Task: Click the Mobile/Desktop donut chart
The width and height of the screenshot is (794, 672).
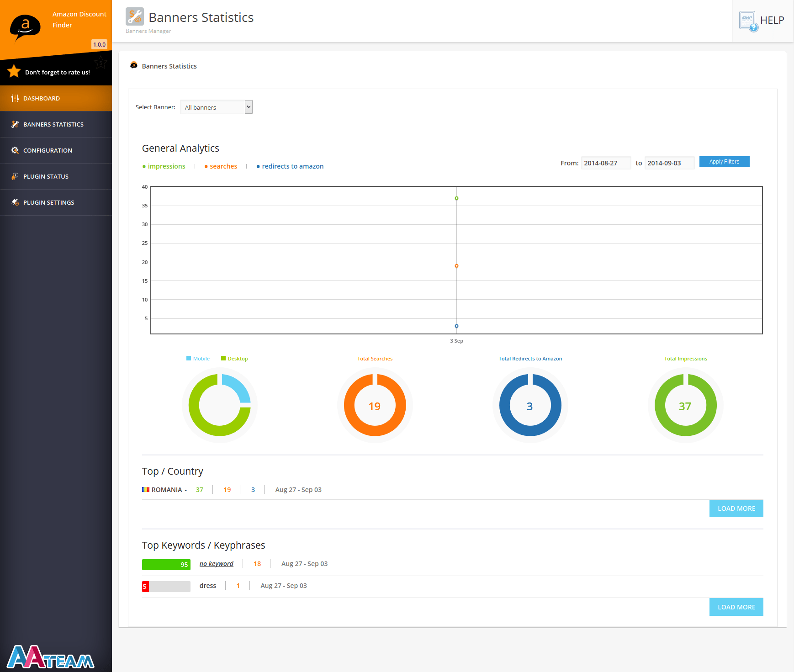Action: (220, 405)
